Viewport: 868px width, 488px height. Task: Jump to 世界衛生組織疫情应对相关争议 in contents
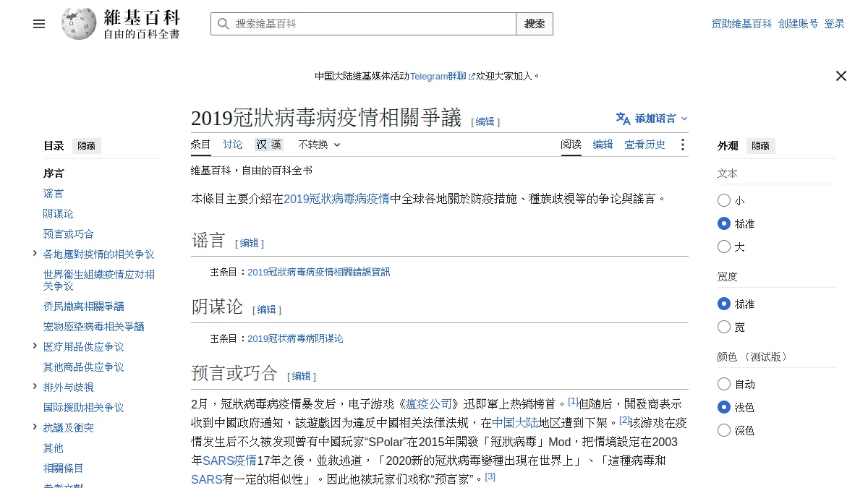[x=99, y=281]
